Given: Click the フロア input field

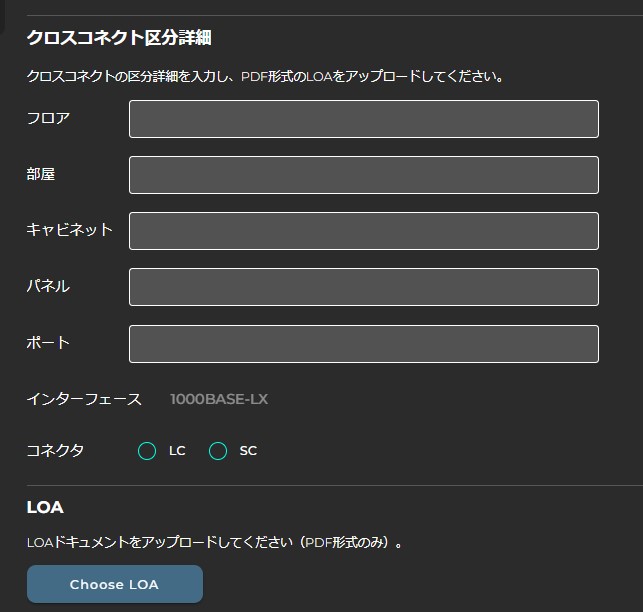Looking at the screenshot, I should (363, 119).
